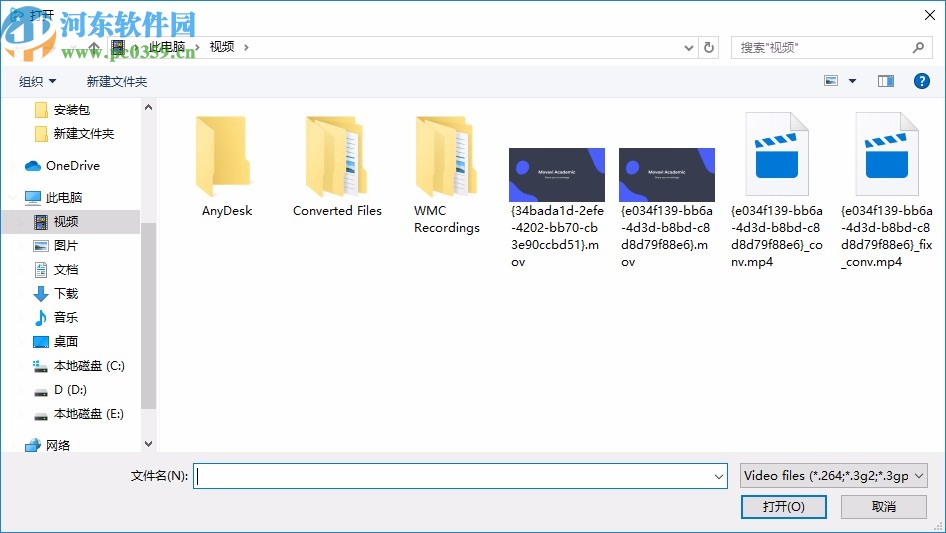The width and height of the screenshot is (946, 533).
Task: Expand chevron after 视频 breadcrumb
Action: pos(246,47)
